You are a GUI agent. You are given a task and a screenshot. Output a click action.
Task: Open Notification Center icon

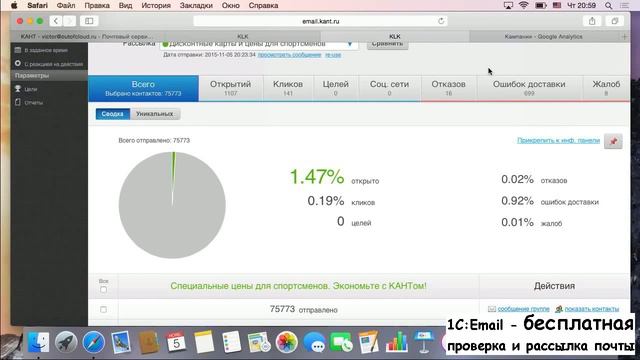(625, 5)
